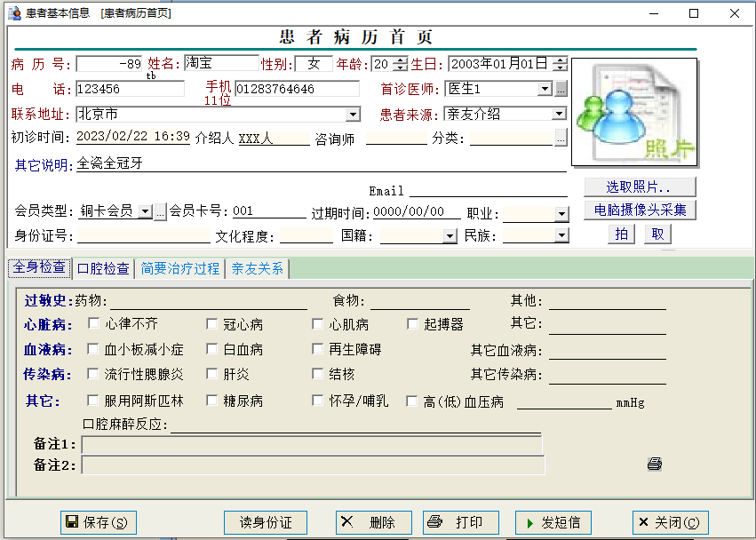Click the patient photo placeholder image
Image resolution: width=756 pixels, height=540 pixels.
(634, 112)
